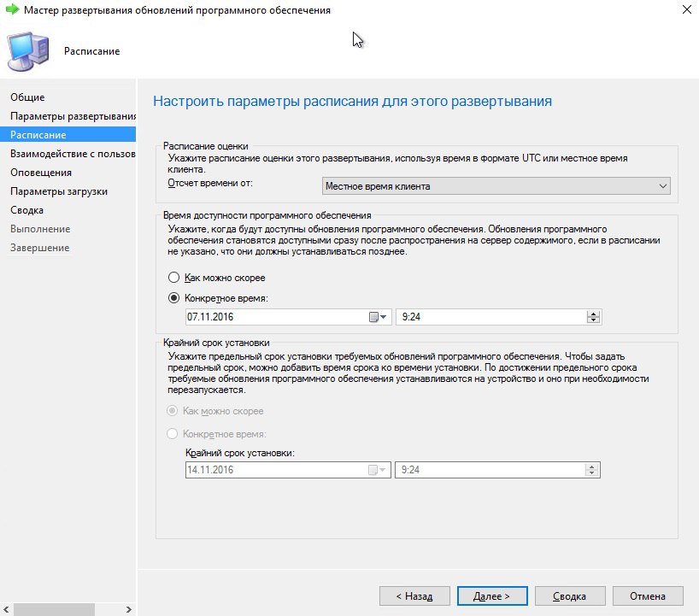Click the 'Отмена' button

(x=648, y=596)
